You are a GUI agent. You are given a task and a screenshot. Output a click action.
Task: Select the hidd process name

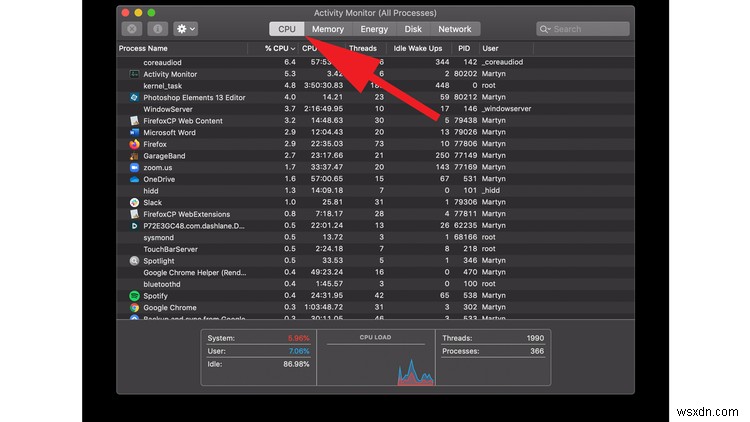(x=151, y=191)
